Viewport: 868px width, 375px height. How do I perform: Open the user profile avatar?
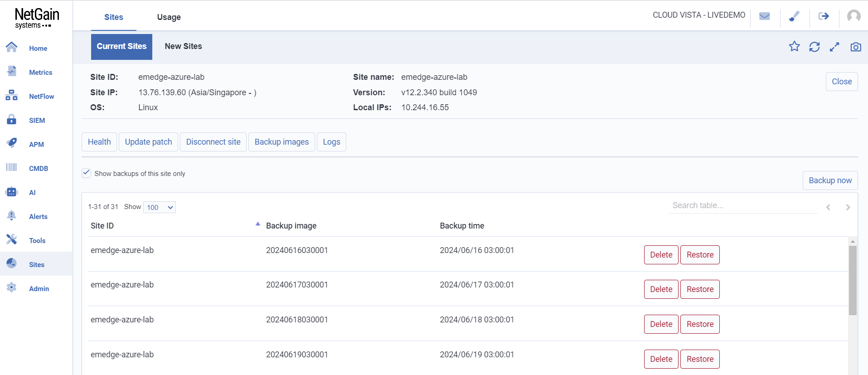pyautogui.click(x=854, y=16)
